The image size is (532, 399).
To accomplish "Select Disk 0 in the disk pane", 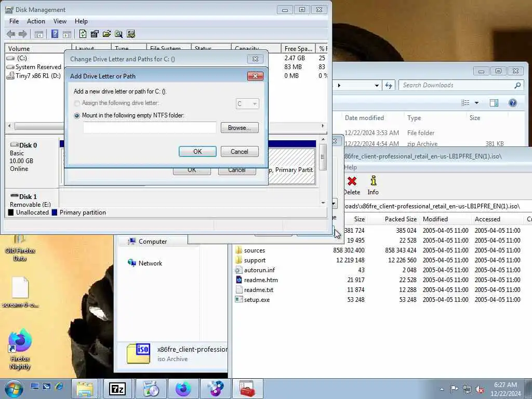I will 32,161.
